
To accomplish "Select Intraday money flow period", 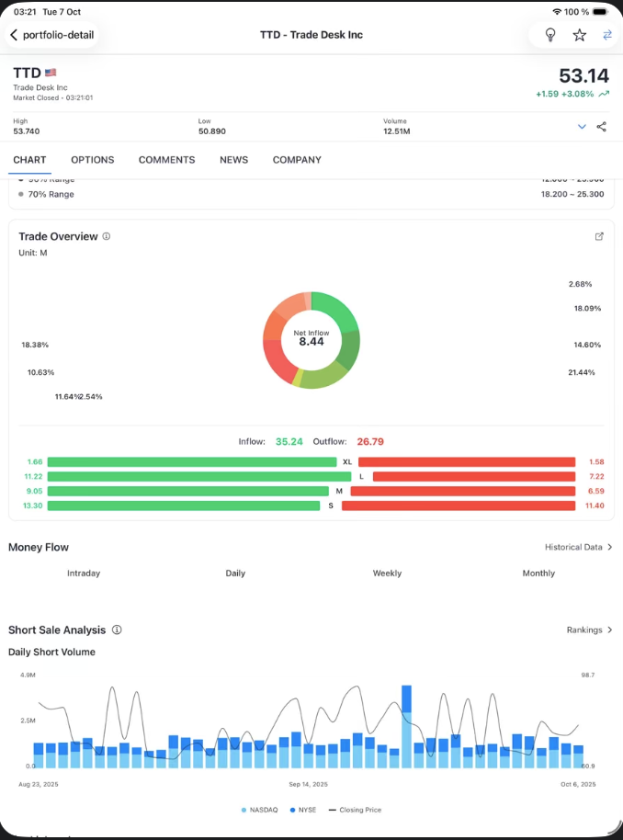I will pos(84,573).
